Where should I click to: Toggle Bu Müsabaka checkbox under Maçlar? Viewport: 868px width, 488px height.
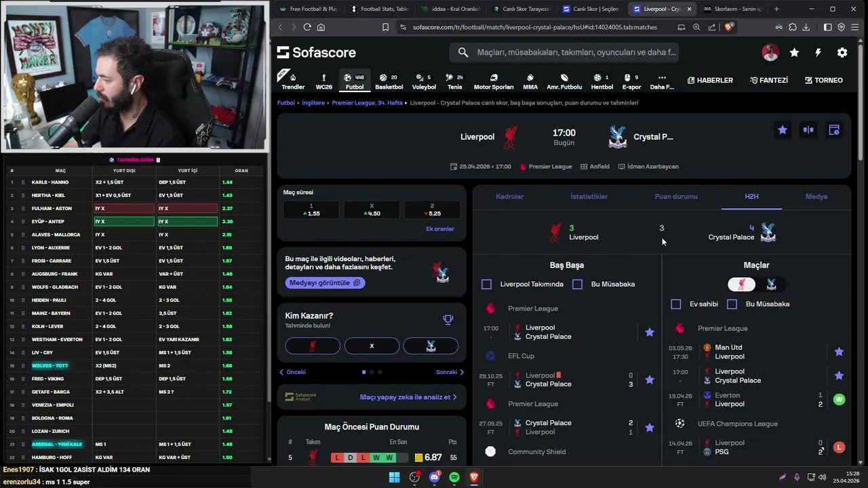click(x=732, y=304)
